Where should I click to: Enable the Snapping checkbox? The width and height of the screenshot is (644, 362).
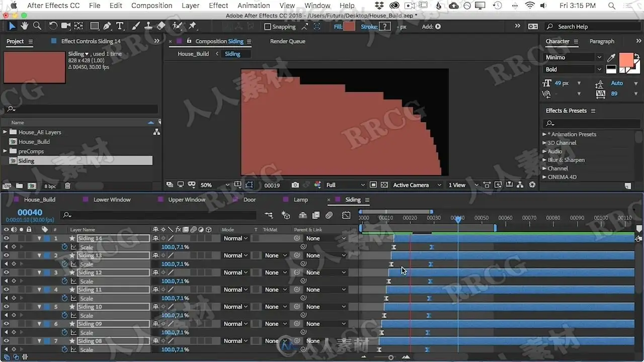[267, 27]
